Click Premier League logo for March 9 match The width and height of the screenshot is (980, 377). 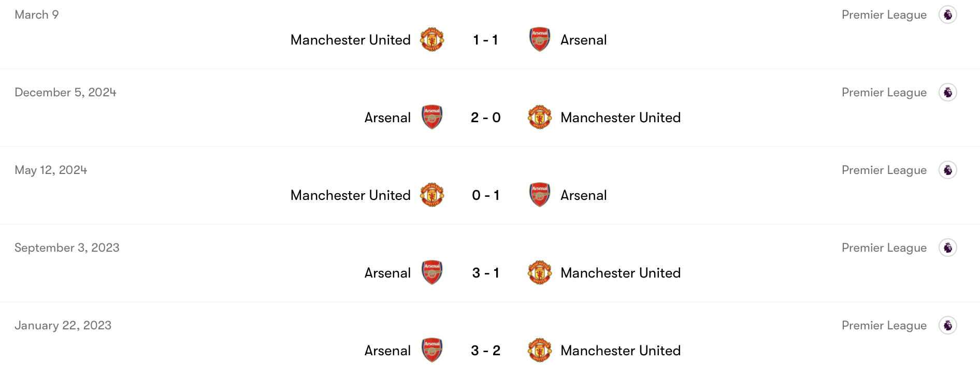pos(948,15)
